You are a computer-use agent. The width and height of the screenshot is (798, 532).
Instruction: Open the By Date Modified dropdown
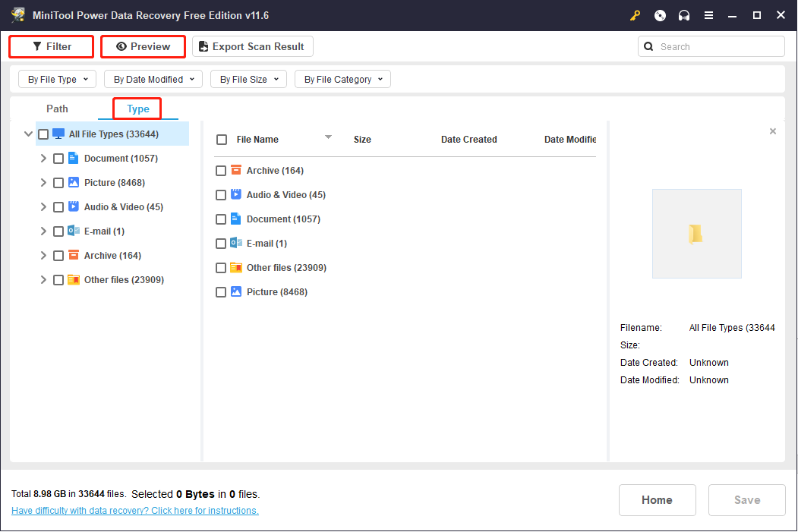153,79
